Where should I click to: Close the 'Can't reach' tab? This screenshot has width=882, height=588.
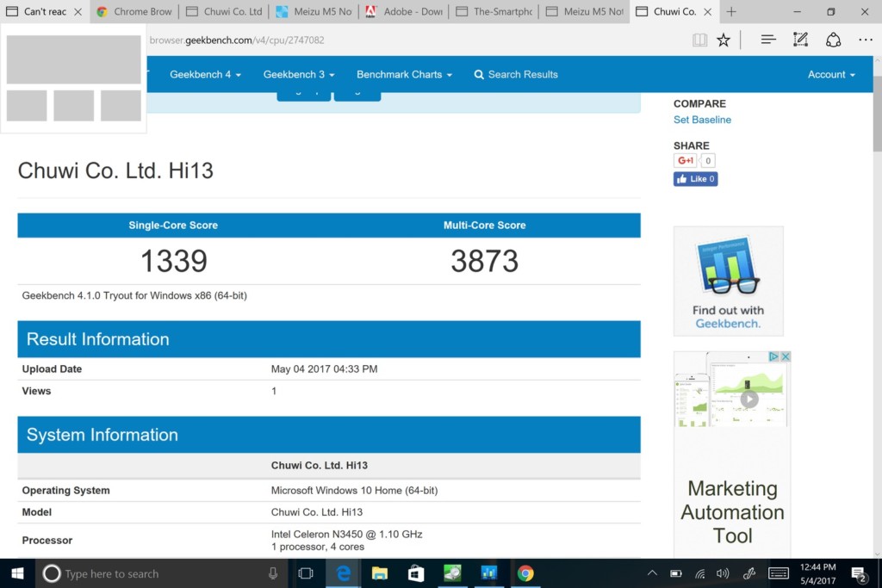(78, 11)
